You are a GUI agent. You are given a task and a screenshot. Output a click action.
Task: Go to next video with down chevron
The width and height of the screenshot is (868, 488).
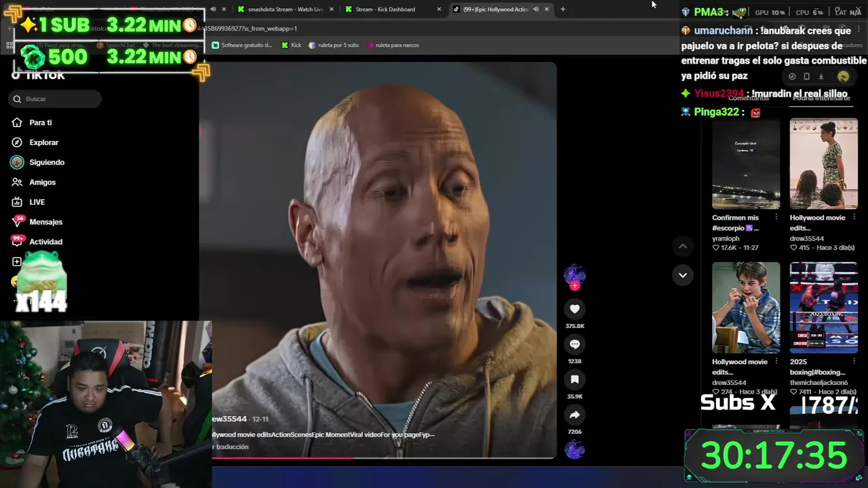pyautogui.click(x=682, y=275)
